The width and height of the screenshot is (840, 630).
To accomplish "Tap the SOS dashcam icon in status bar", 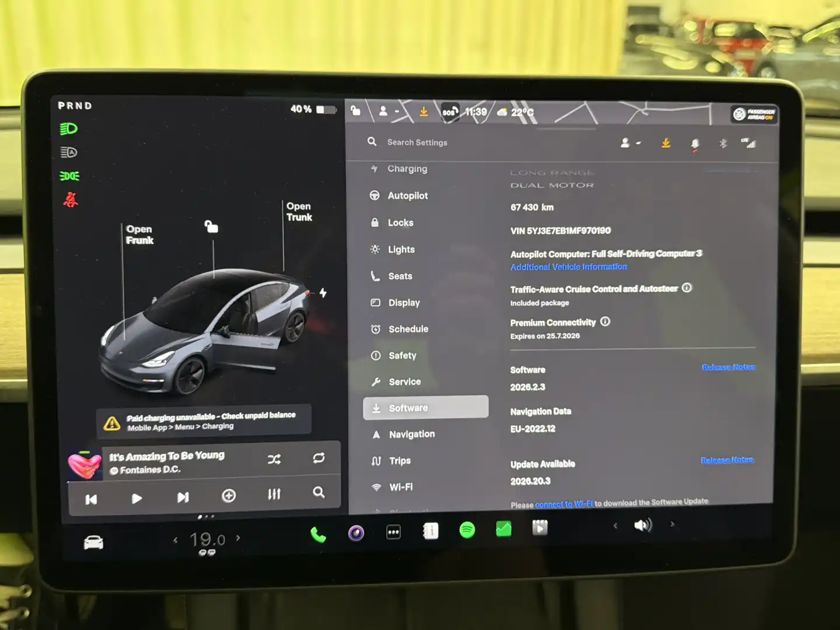I will [450, 111].
